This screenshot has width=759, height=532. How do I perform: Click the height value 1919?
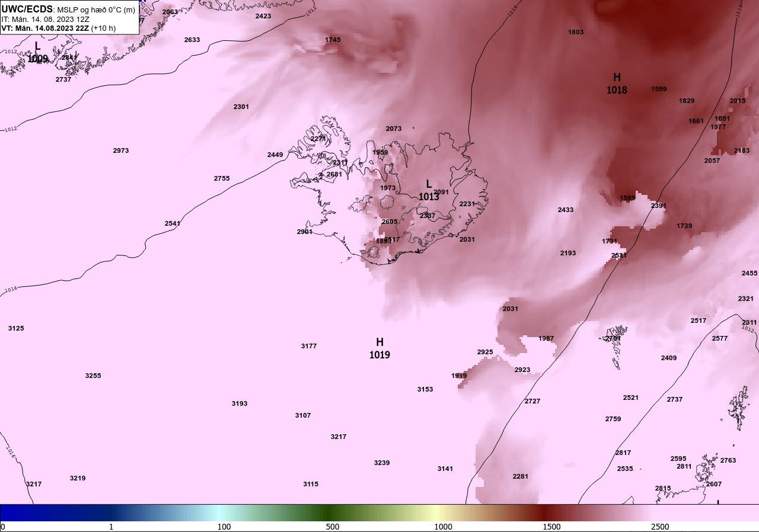[x=459, y=376]
